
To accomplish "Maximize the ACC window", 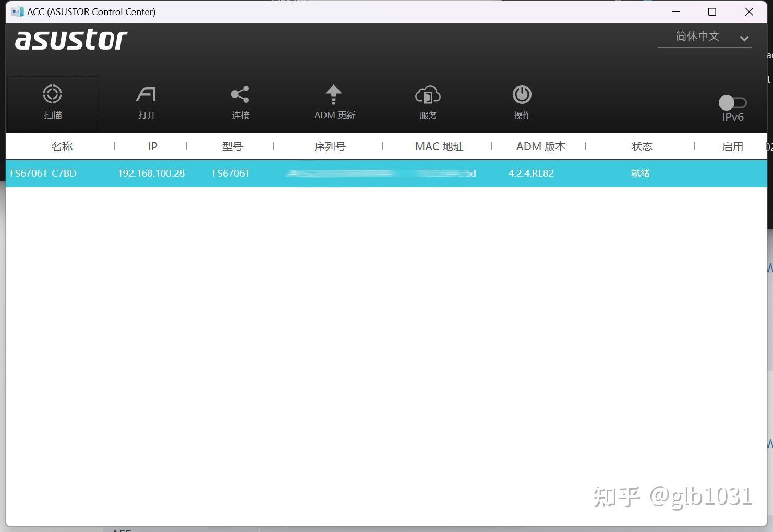I will [x=712, y=11].
